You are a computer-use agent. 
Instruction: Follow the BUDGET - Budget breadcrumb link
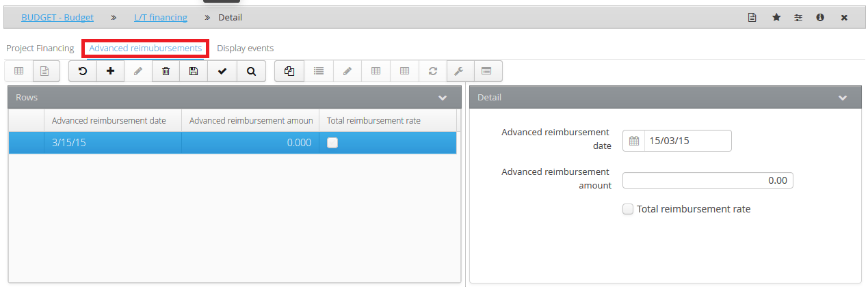[x=57, y=17]
